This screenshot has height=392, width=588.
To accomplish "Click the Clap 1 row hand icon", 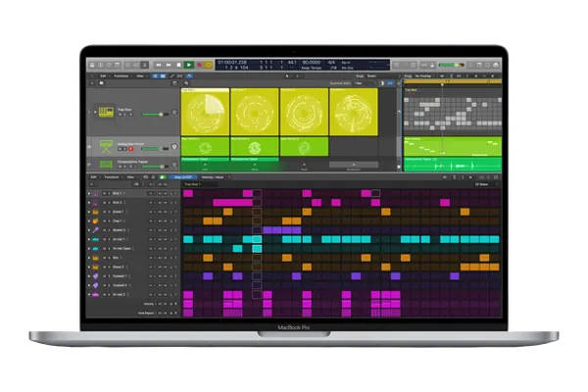I will tap(96, 220).
